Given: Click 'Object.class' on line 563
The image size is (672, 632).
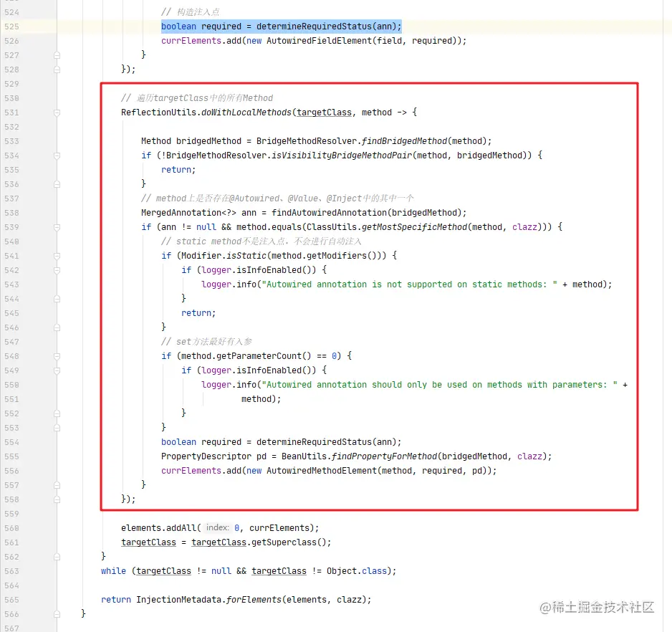Looking at the screenshot, I should 357,571.
